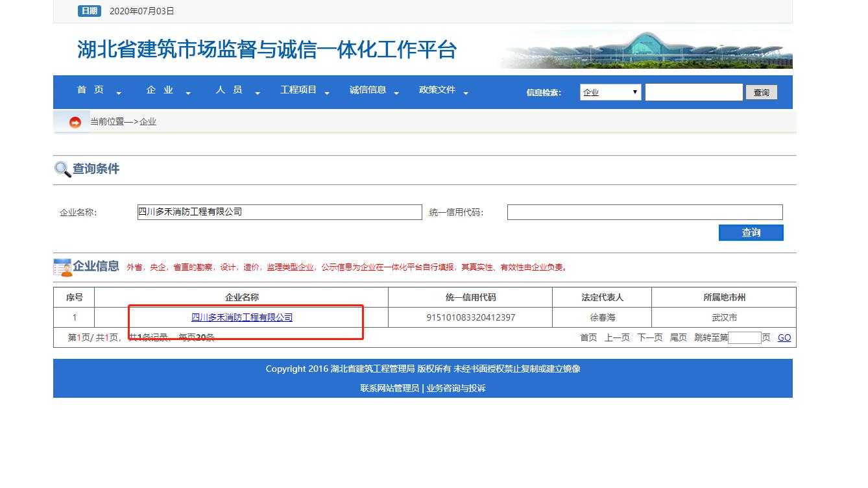Image resolution: width=868 pixels, height=488 pixels.
Task: Click the gray 查询 button in navbar
Action: 761,93
